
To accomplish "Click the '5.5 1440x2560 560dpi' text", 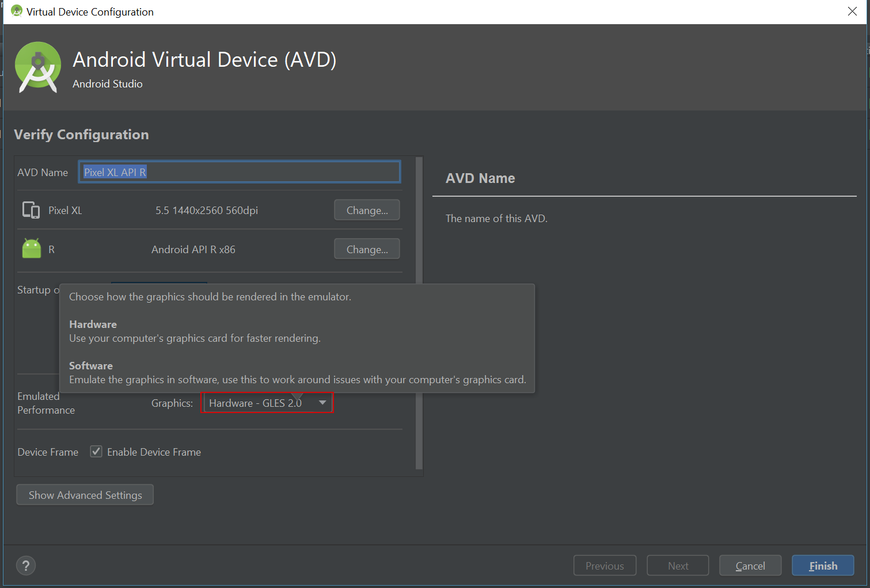I will (x=207, y=210).
